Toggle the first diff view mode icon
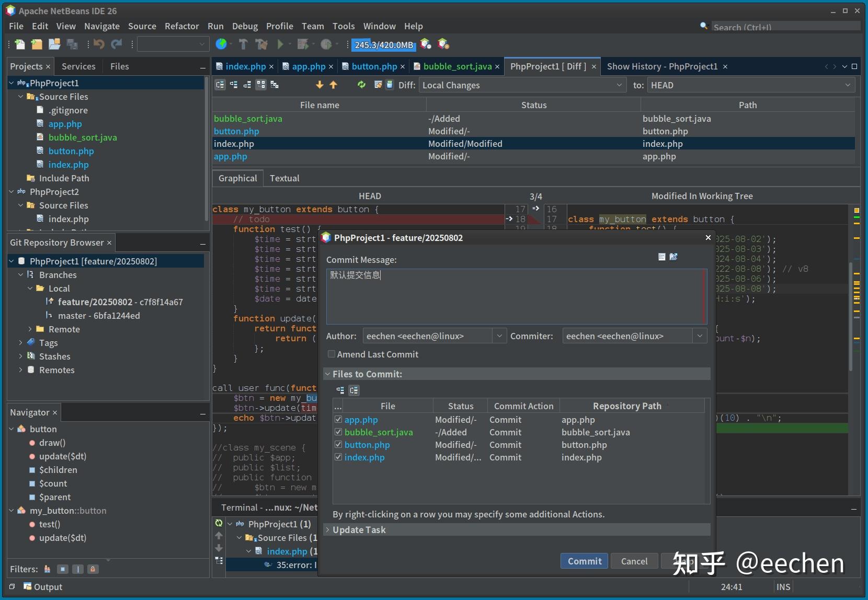This screenshot has height=600, width=868. (220, 85)
